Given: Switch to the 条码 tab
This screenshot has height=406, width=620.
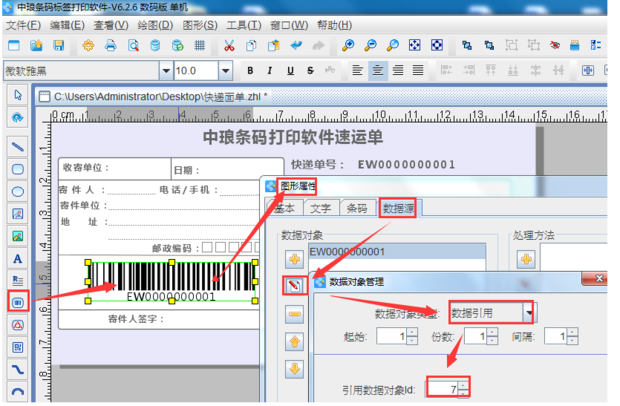Looking at the screenshot, I should 356,208.
